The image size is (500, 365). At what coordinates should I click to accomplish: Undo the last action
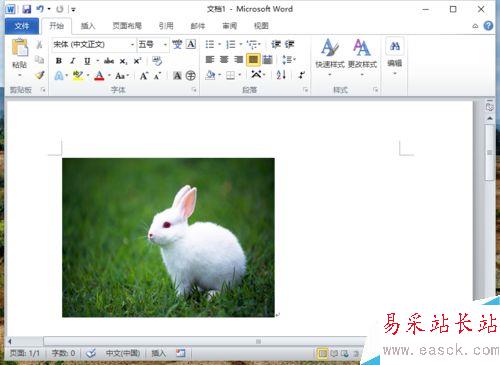tap(40, 9)
